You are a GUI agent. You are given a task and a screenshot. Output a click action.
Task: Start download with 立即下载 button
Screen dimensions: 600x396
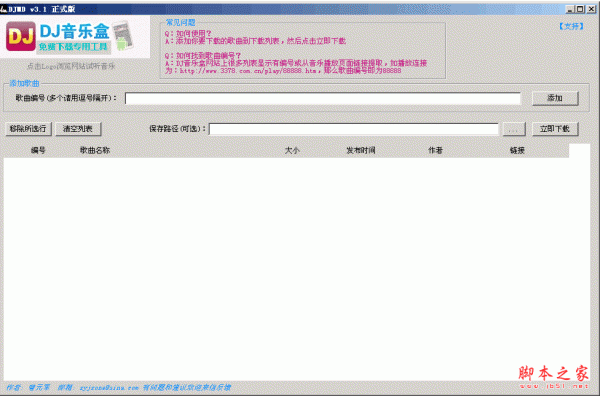pyautogui.click(x=555, y=129)
